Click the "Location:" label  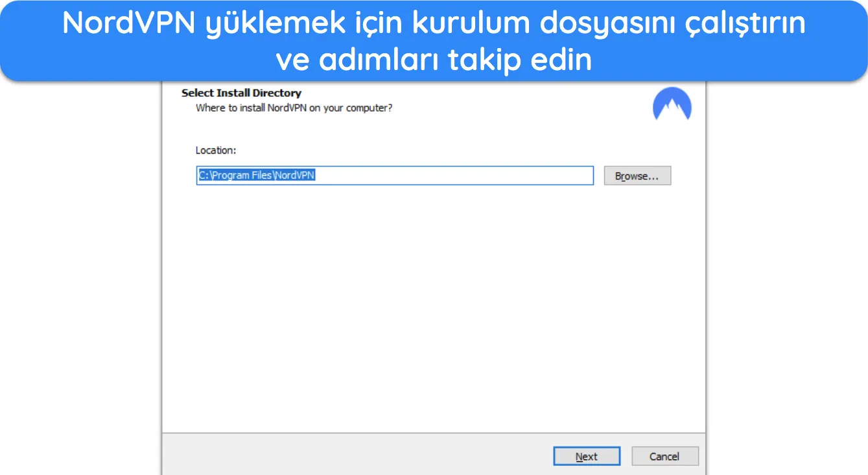tap(216, 150)
